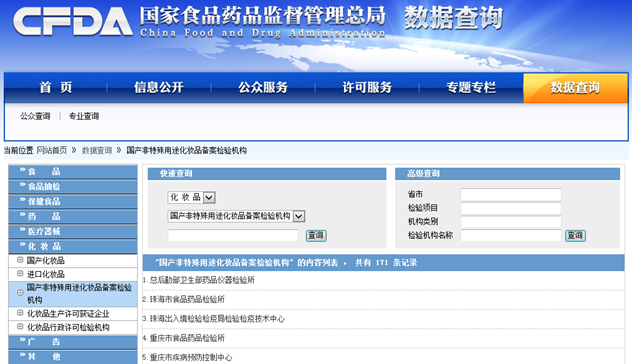Image resolution: width=632 pixels, height=364 pixels.
Task: Focus the 省市 input field
Action: (511, 194)
